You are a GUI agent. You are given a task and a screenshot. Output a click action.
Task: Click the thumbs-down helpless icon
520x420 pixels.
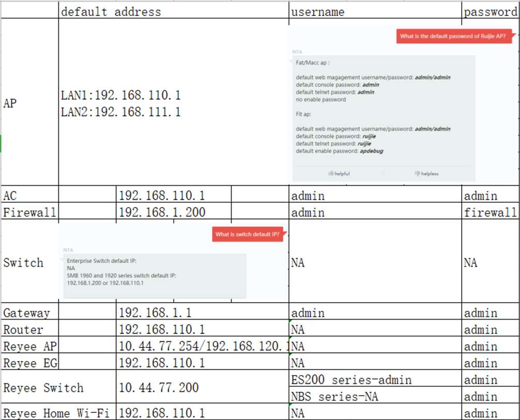pyautogui.click(x=418, y=174)
